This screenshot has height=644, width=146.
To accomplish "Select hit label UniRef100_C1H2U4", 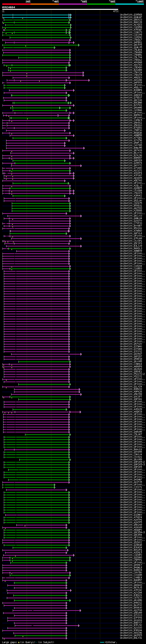I will tap(131, 266).
